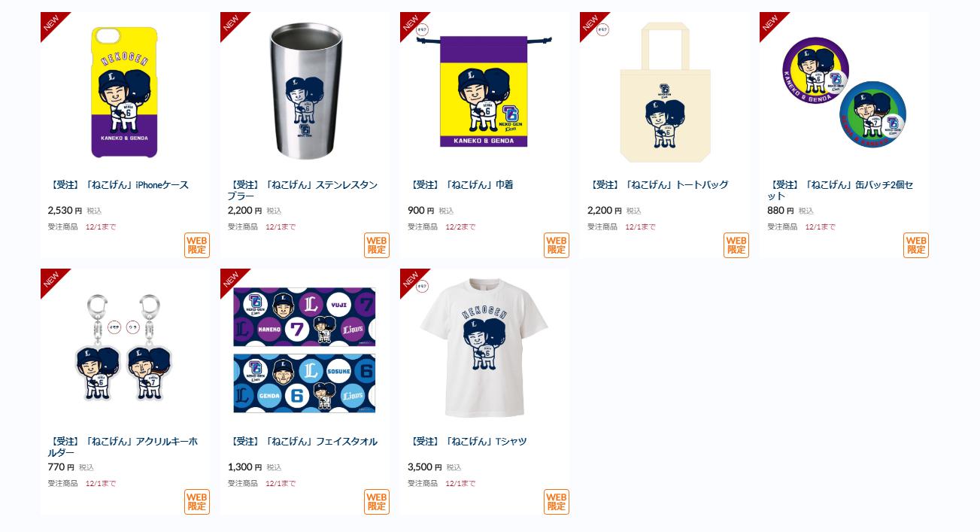Viewport: 980px width, 532px height.
Task: Open the 「ねこげん」トートバッグ product title
Action: click(x=658, y=184)
